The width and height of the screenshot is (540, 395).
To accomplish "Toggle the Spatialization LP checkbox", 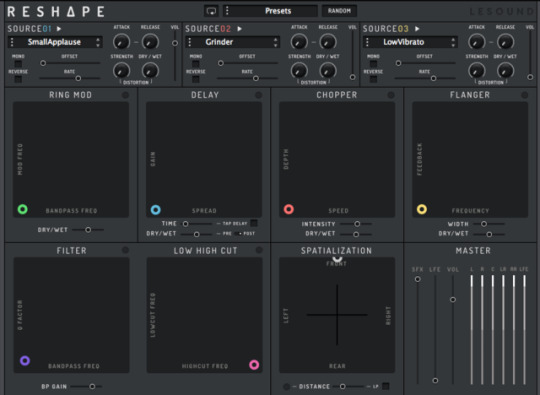I will pyautogui.click(x=386, y=386).
